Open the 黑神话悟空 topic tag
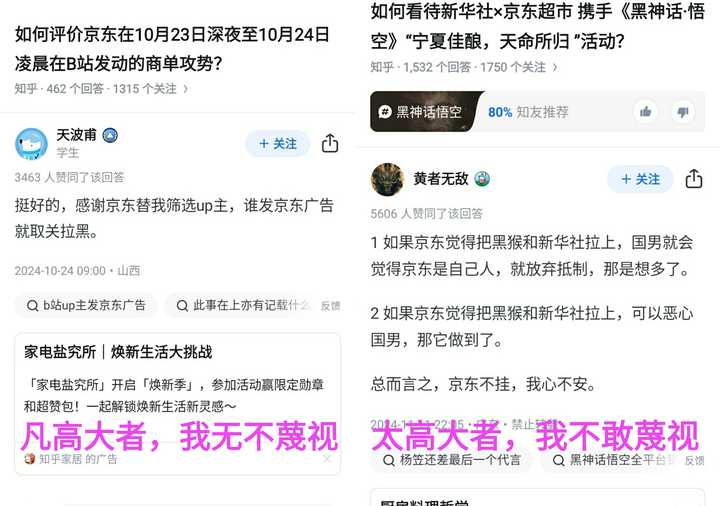This screenshot has height=506, width=720. pos(423,112)
